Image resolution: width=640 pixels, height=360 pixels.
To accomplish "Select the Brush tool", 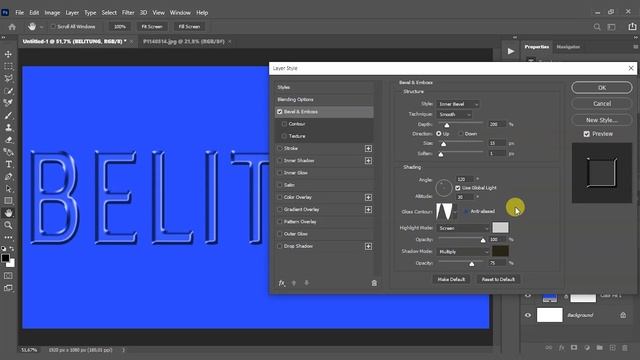I will [8, 116].
